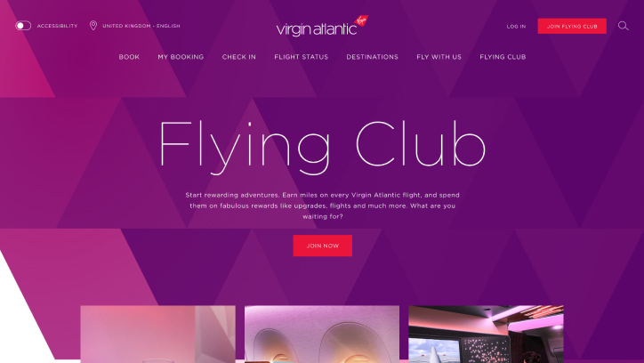The image size is (644, 363).
Task: Open the pink champagne glass thumbnail
Action: [x=157, y=334]
